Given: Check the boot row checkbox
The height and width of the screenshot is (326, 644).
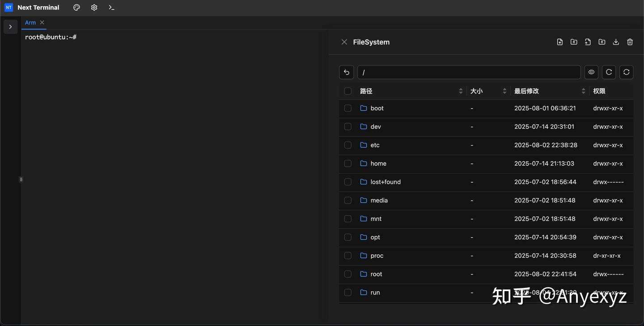Looking at the screenshot, I should (x=348, y=108).
